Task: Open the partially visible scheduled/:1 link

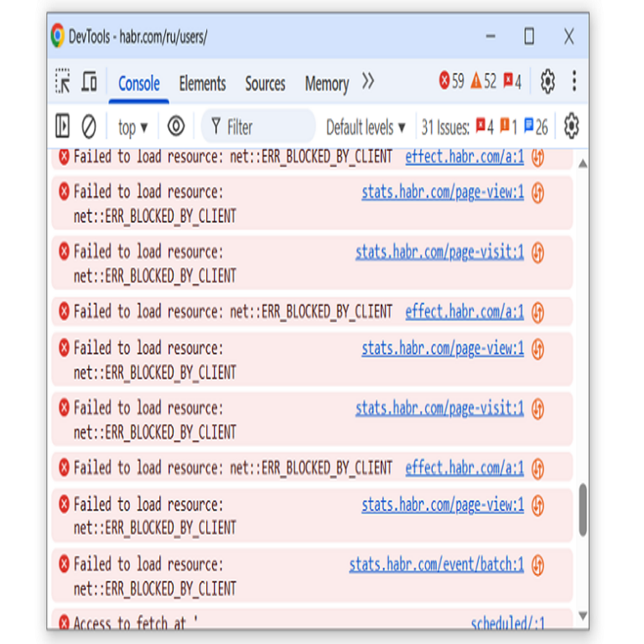Action: click(x=507, y=624)
